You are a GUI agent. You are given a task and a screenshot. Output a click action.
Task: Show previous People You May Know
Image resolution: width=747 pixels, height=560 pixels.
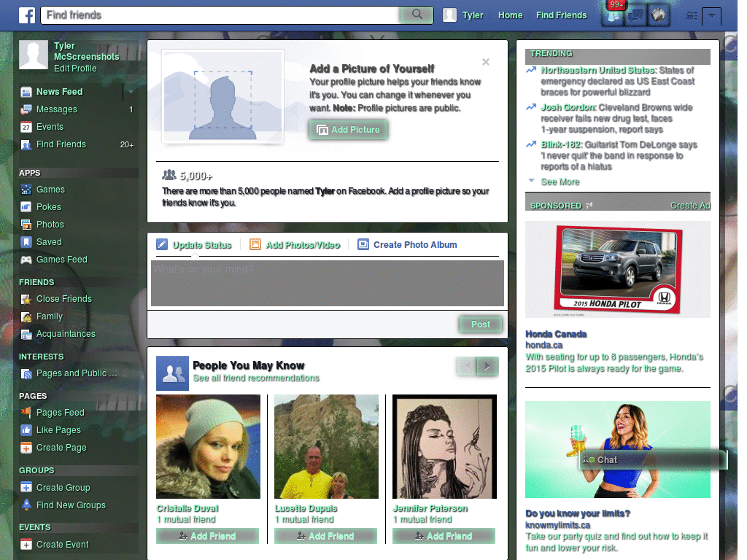pyautogui.click(x=468, y=367)
